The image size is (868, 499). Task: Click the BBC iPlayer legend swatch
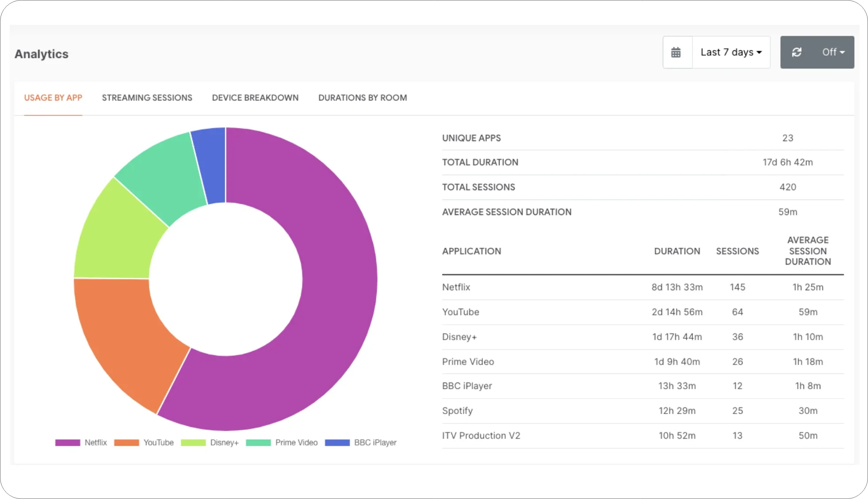point(337,442)
